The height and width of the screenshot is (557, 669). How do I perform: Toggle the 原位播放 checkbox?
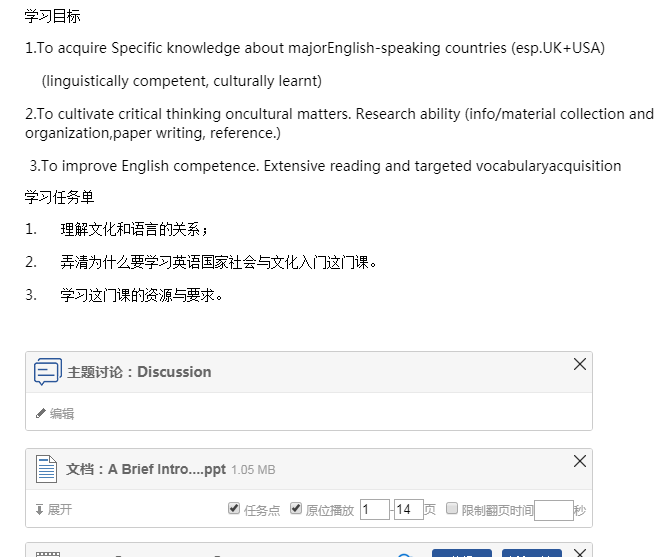tap(296, 509)
